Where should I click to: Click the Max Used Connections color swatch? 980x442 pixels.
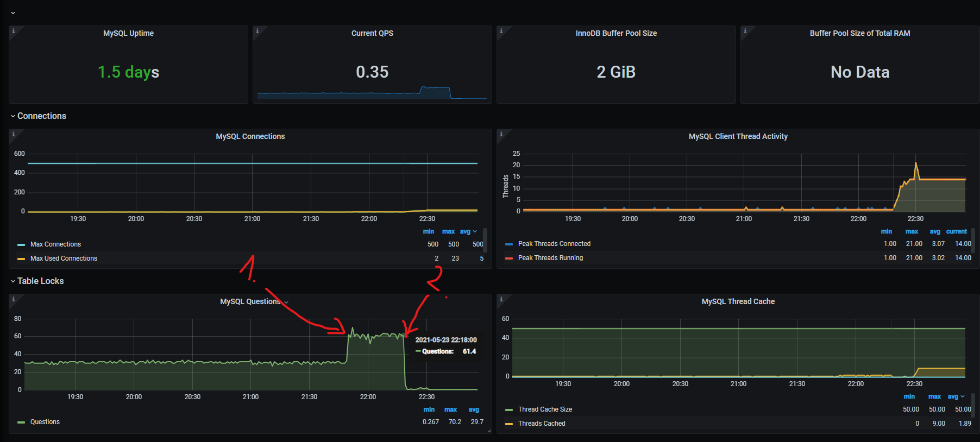click(x=21, y=258)
